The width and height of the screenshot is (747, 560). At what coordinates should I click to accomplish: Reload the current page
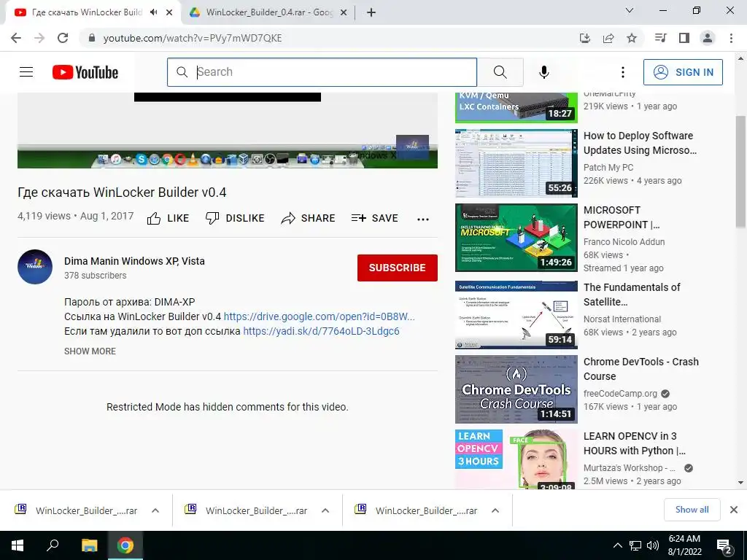pyautogui.click(x=63, y=38)
